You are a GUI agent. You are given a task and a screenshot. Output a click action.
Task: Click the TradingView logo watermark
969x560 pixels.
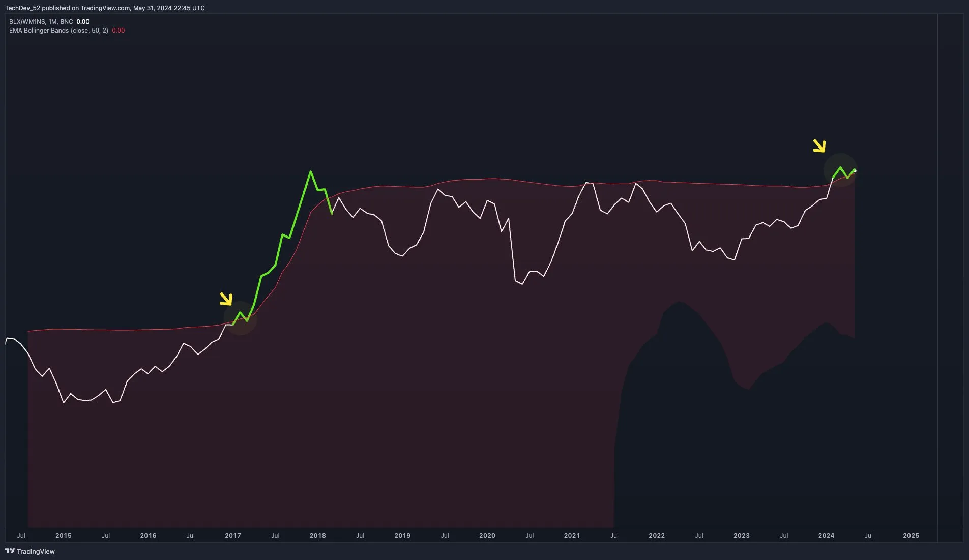click(x=31, y=551)
